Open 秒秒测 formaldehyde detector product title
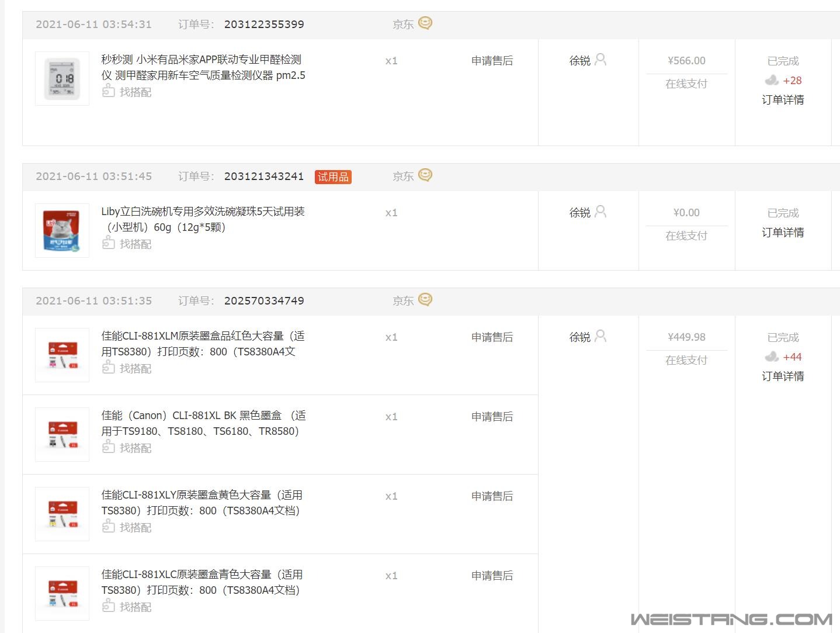 click(x=203, y=67)
